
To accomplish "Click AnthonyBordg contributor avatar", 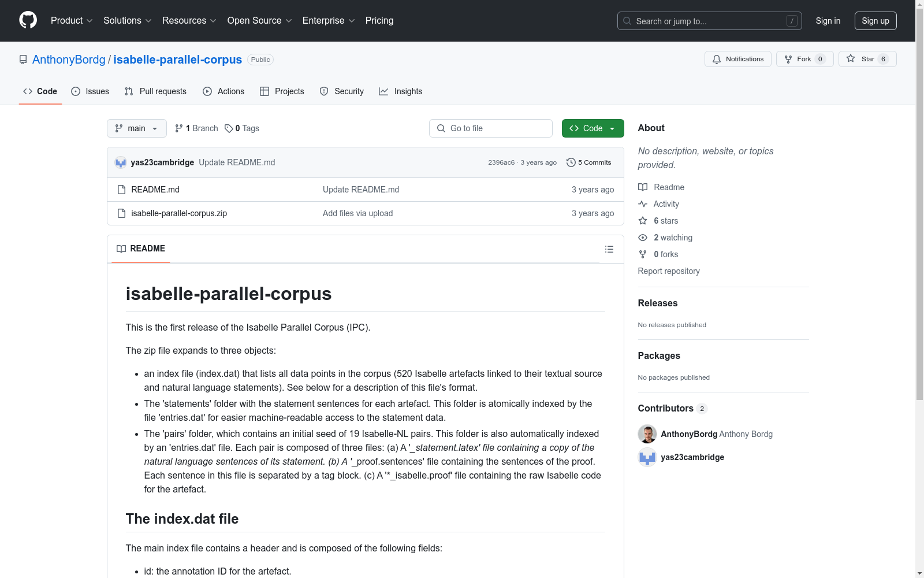I will pyautogui.click(x=647, y=434).
